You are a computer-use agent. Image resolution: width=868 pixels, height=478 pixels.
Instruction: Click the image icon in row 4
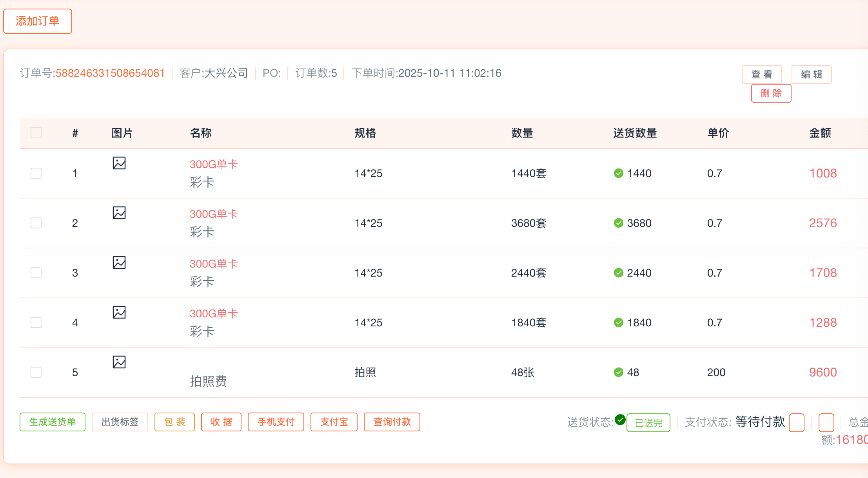(119, 312)
